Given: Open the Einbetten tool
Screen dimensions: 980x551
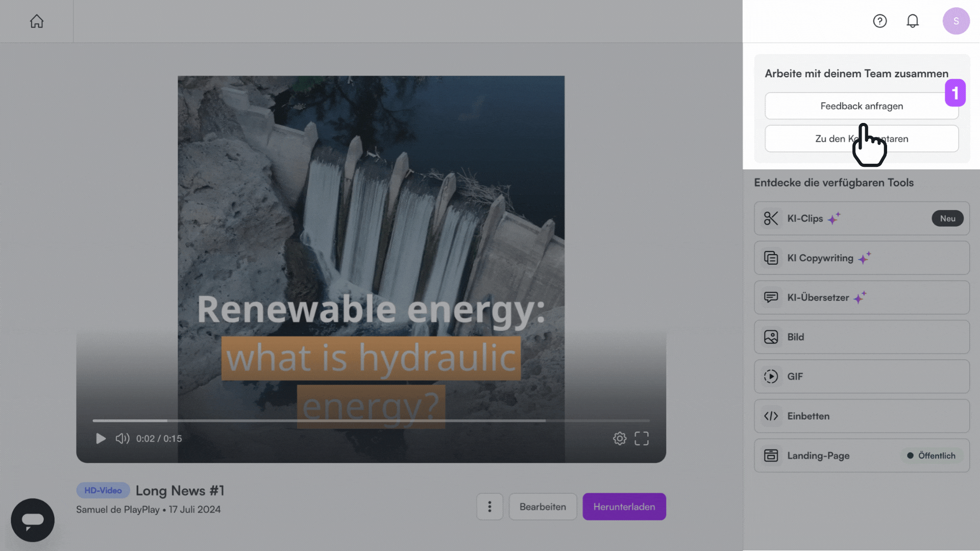Looking at the screenshot, I should point(862,416).
